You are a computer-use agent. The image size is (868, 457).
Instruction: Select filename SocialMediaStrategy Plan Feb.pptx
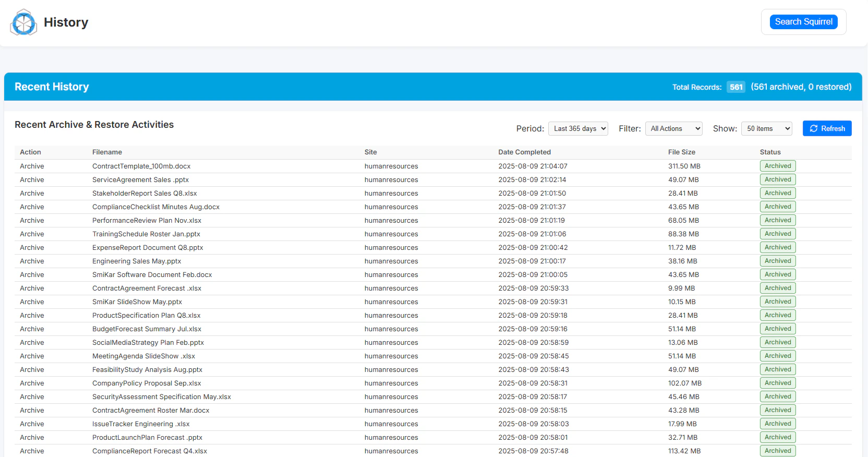click(x=148, y=343)
